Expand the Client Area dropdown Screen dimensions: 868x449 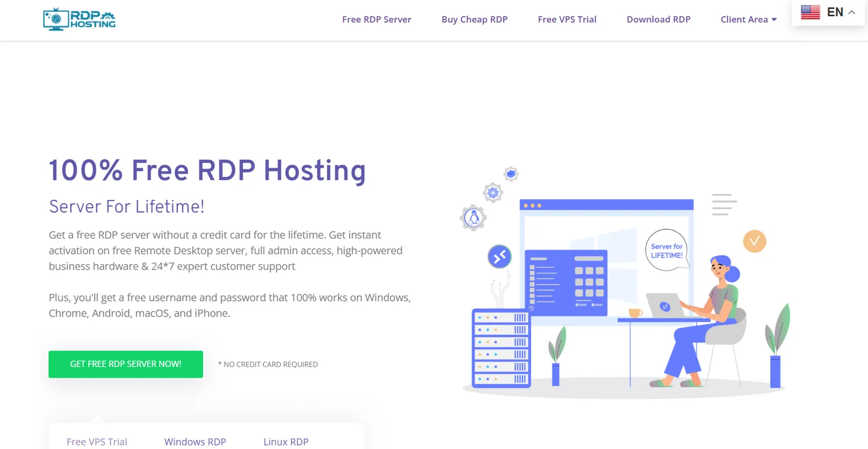(x=749, y=20)
